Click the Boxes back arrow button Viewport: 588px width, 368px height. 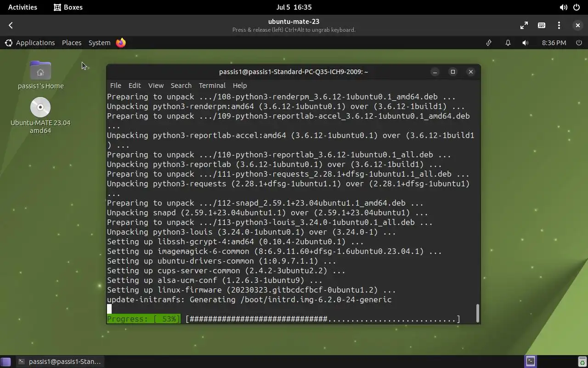(x=11, y=25)
